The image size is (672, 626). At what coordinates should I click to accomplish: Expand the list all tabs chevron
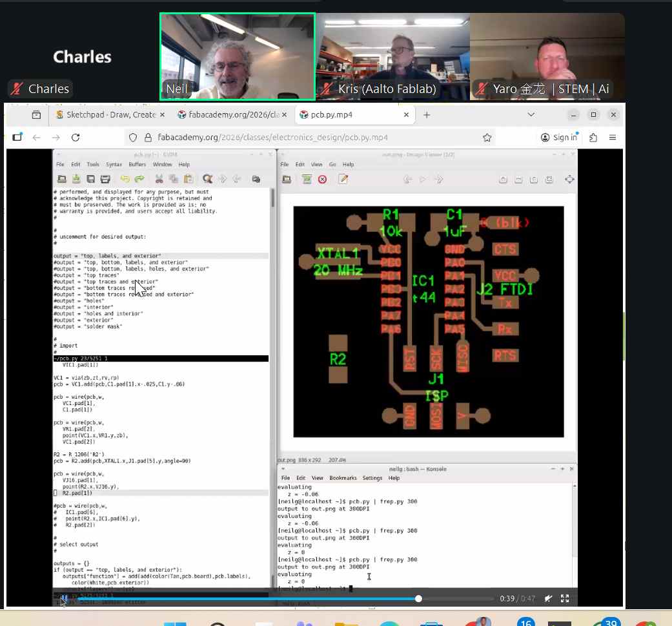531,114
